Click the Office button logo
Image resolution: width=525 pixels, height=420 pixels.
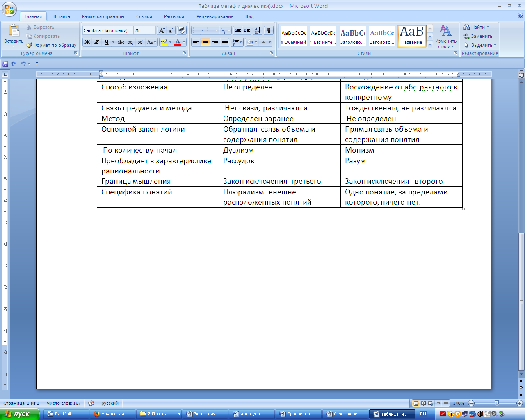(9, 9)
